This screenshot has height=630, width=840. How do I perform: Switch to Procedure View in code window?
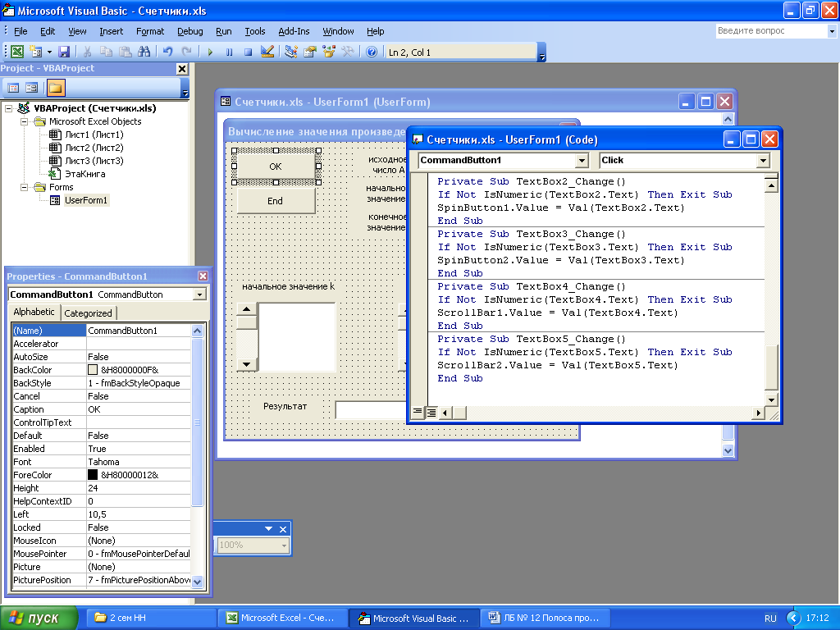[x=418, y=412]
